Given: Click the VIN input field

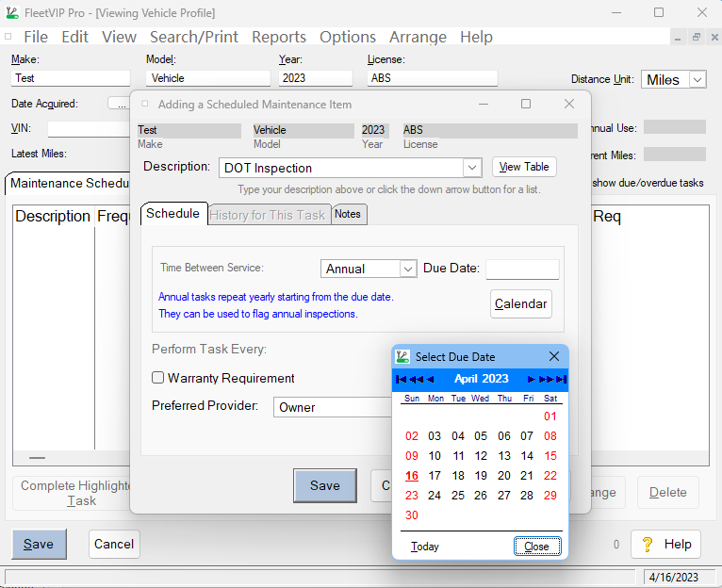Looking at the screenshot, I should click(x=90, y=129).
